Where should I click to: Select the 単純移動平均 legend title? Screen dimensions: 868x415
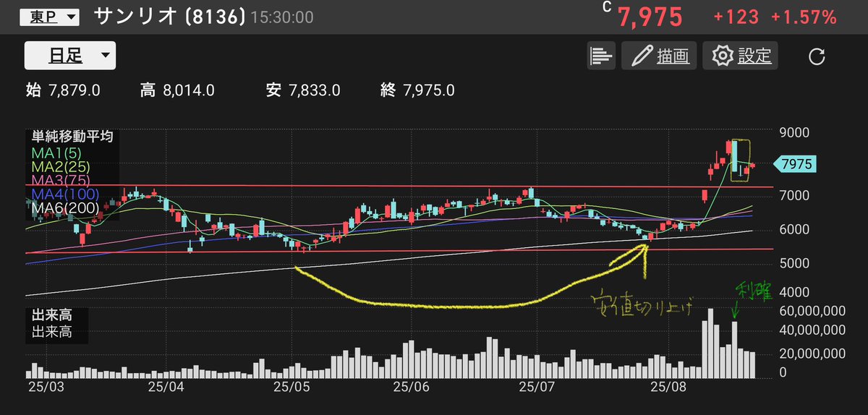72,136
